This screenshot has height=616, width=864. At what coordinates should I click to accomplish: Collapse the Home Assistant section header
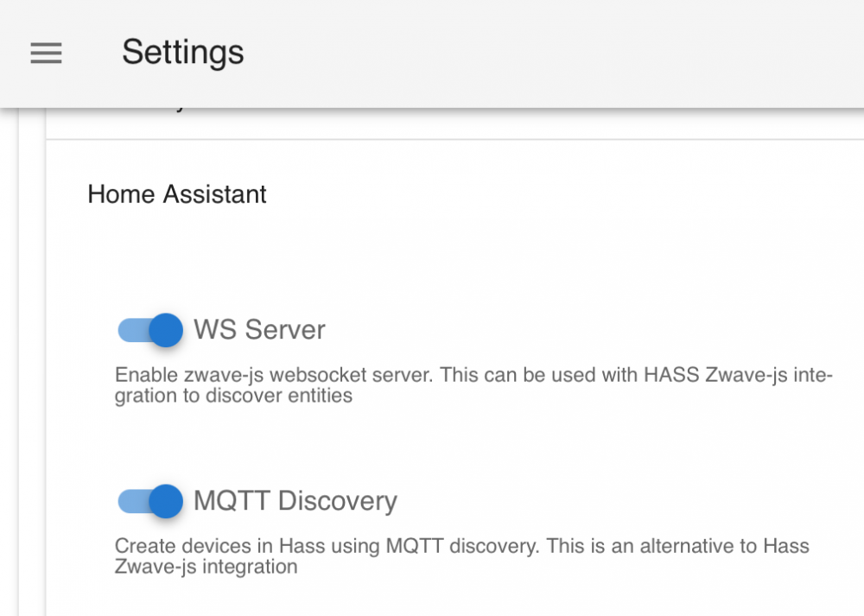tap(177, 194)
